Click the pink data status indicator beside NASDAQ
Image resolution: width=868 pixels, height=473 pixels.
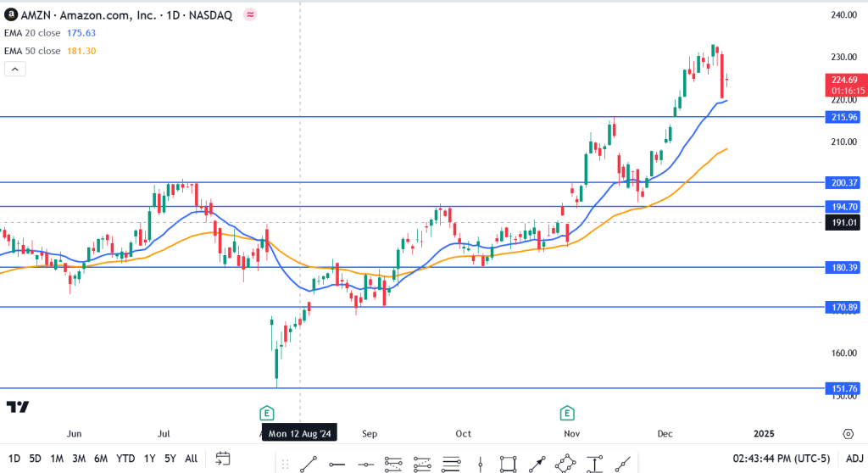point(250,14)
